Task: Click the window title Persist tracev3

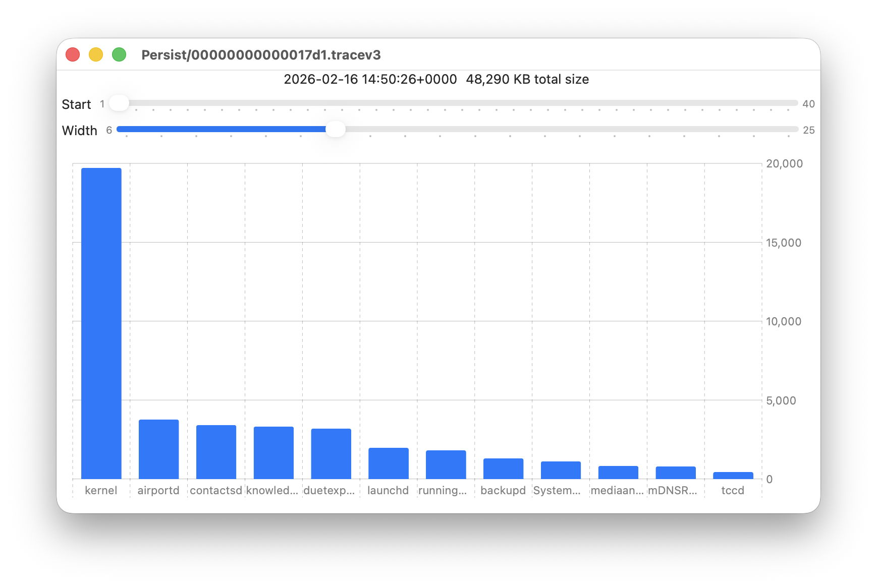Action: (x=261, y=55)
